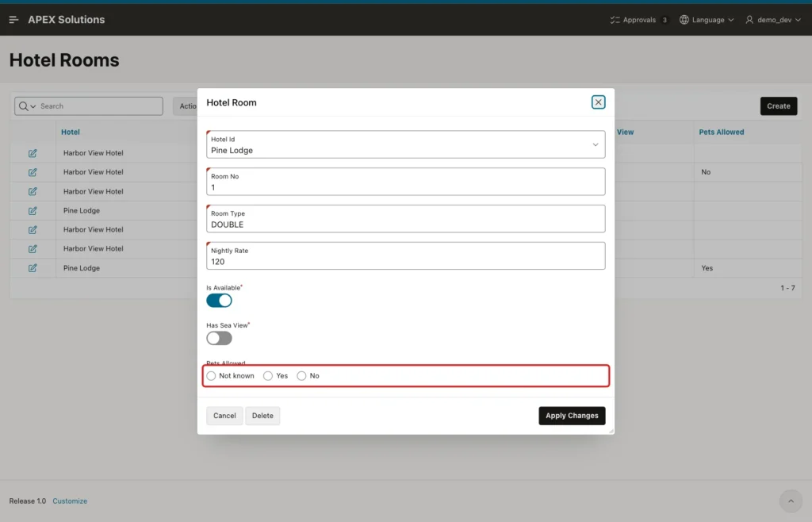The width and height of the screenshot is (812, 522).
Task: Turn off the Is Available switch
Action: 219,301
